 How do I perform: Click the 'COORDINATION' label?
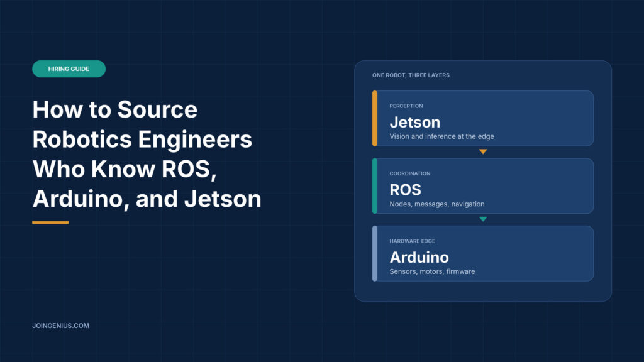click(410, 173)
